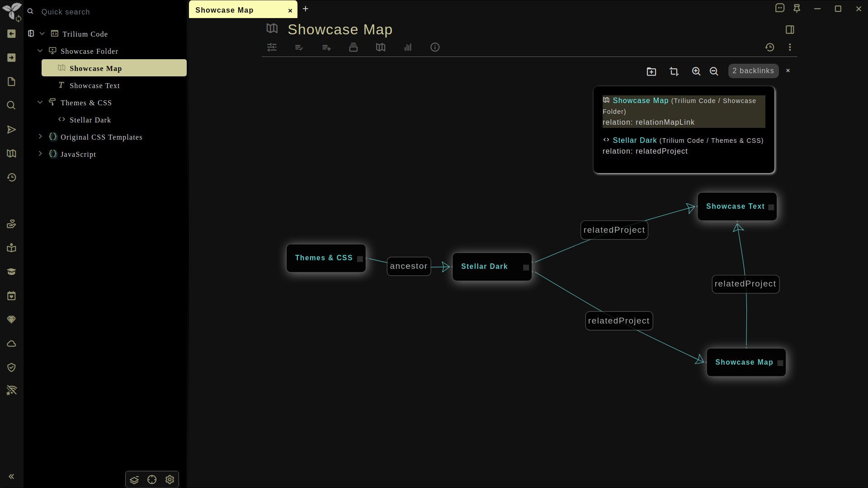868x488 pixels.
Task: Reset pan and zoom with the crop icon
Action: tap(674, 71)
